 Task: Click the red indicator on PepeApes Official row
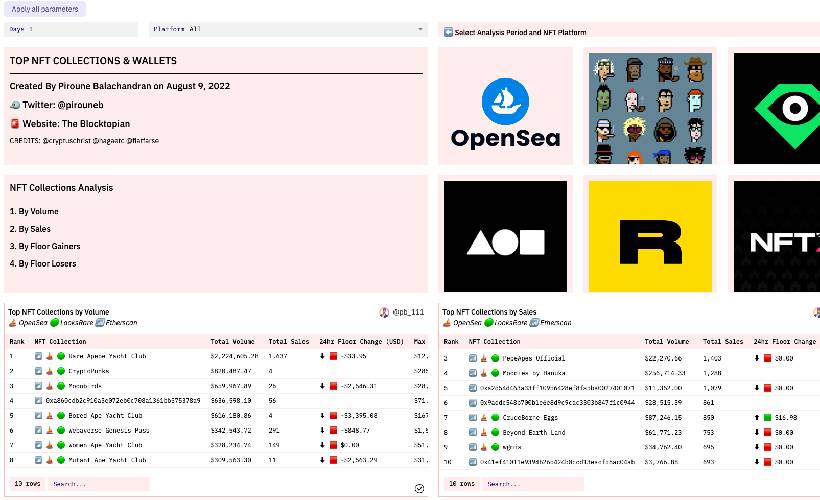[767, 358]
